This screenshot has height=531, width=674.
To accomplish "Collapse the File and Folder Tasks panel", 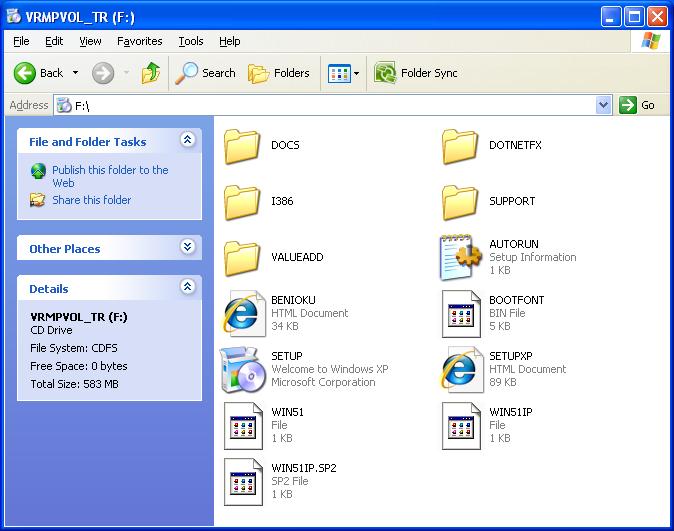I will pyautogui.click(x=187, y=141).
